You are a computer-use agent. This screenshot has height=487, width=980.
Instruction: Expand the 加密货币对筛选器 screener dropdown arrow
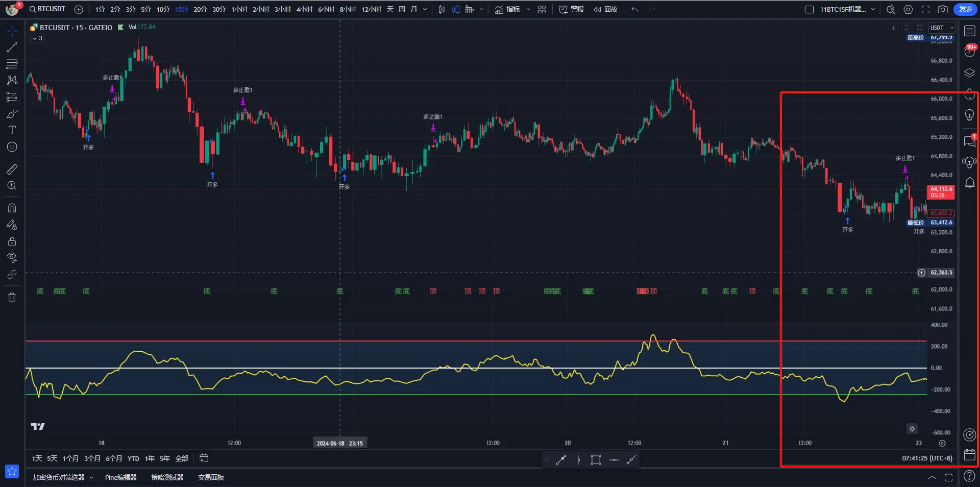(91, 478)
